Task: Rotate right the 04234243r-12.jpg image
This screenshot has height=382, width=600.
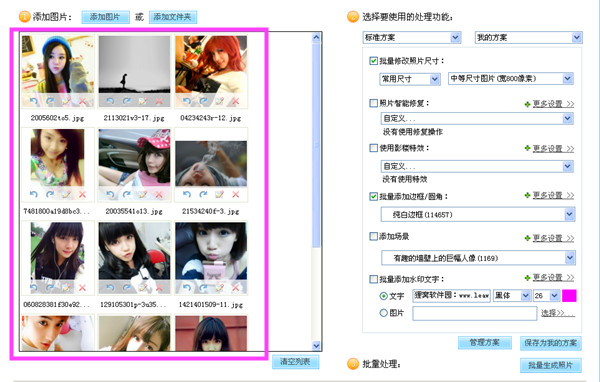Action: [203, 101]
